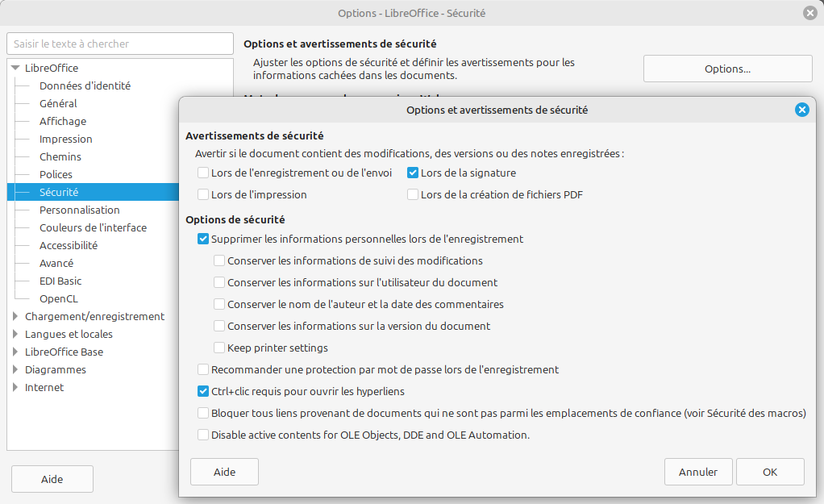The width and height of the screenshot is (824, 504).
Task: Click the 'Avertir si le document contient' label
Action: pyautogui.click(x=410, y=154)
